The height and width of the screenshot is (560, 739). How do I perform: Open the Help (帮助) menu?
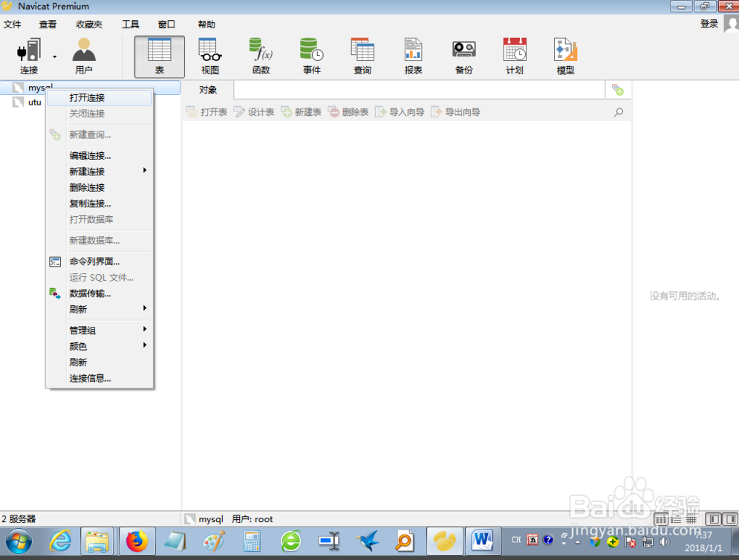(206, 24)
